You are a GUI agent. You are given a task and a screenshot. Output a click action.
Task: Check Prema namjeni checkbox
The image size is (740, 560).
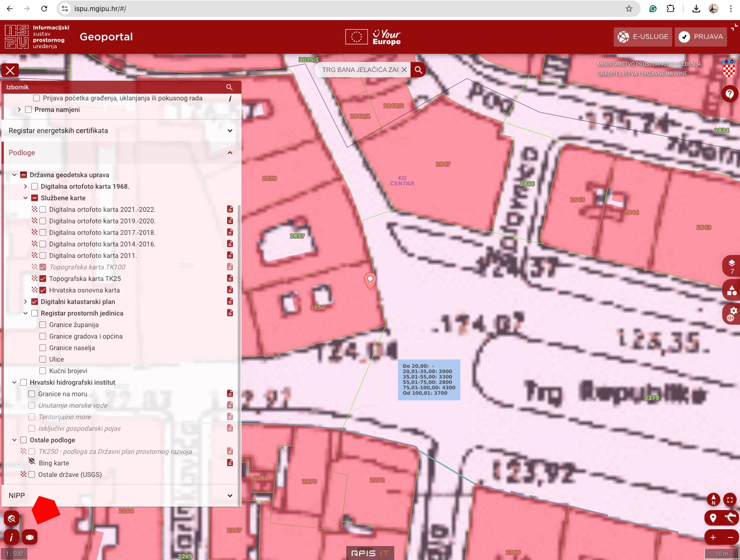(28, 110)
